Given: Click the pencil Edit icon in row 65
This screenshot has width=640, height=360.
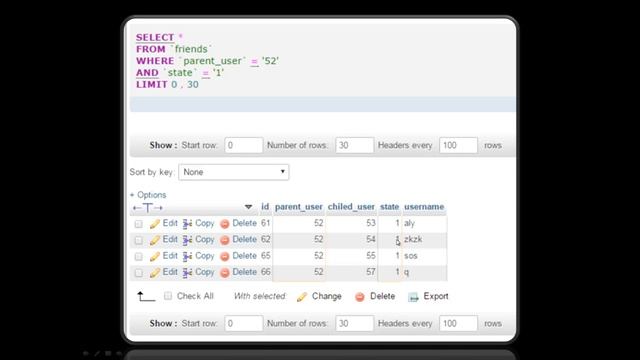Looking at the screenshot, I should point(155,256).
